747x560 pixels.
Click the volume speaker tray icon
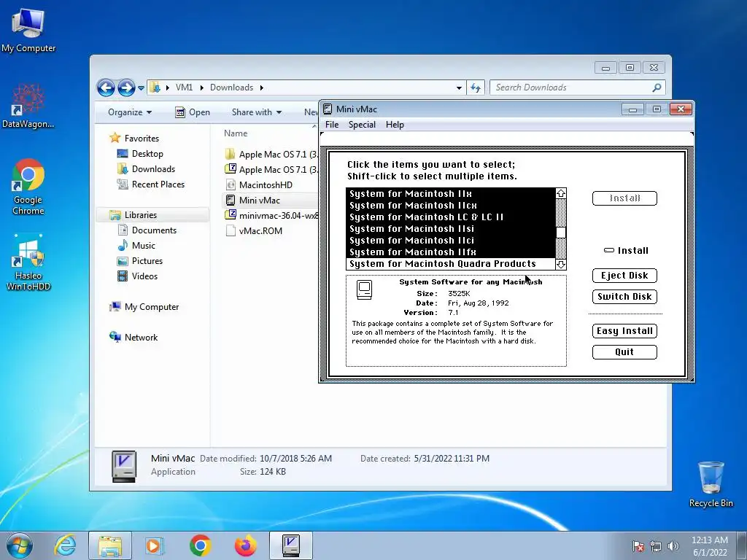click(673, 546)
